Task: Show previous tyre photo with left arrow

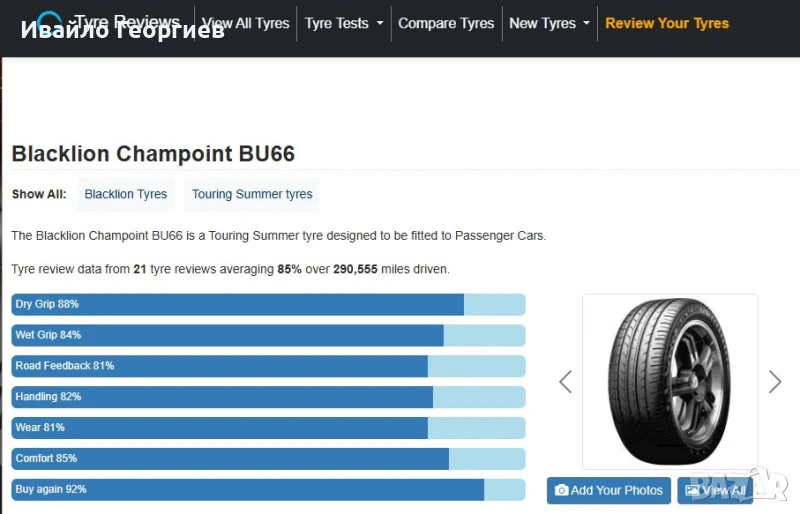Action: [x=565, y=381]
